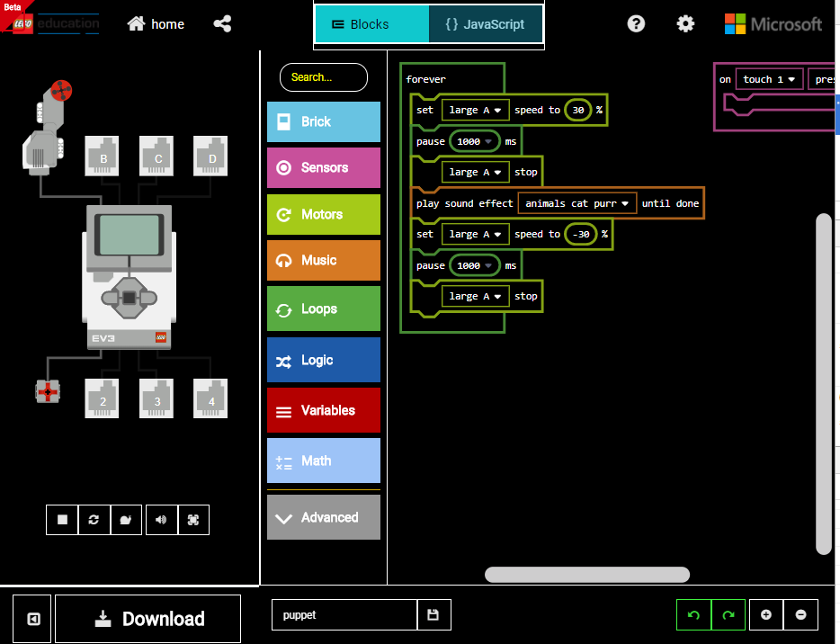The width and height of the screenshot is (840, 644).
Task: Enable slow-mo in the simulator
Action: point(126,520)
